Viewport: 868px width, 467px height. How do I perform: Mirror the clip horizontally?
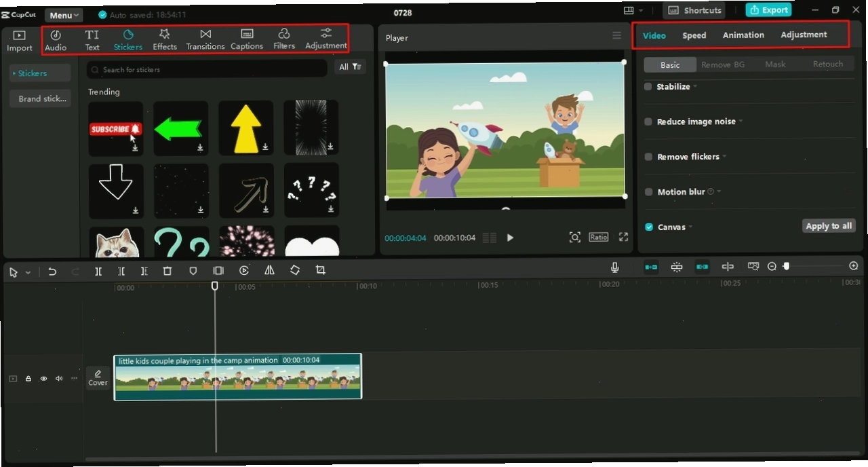pyautogui.click(x=269, y=270)
